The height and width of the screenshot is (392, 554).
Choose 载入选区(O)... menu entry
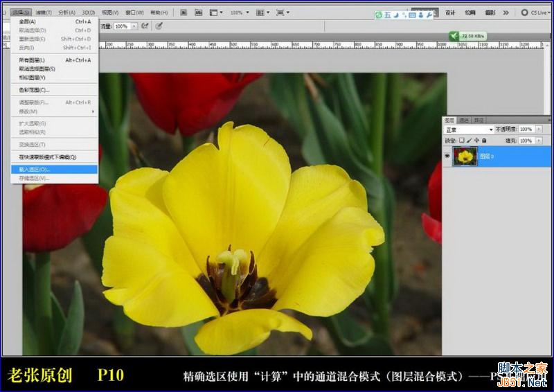(x=55, y=169)
